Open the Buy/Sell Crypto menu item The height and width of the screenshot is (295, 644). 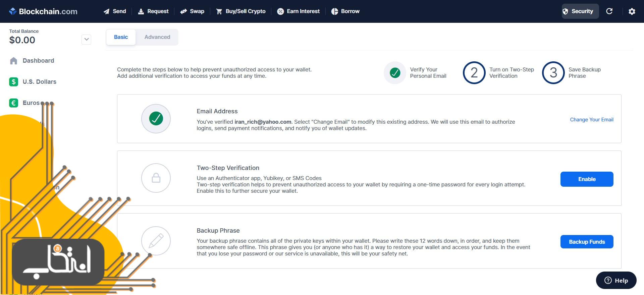click(x=241, y=11)
